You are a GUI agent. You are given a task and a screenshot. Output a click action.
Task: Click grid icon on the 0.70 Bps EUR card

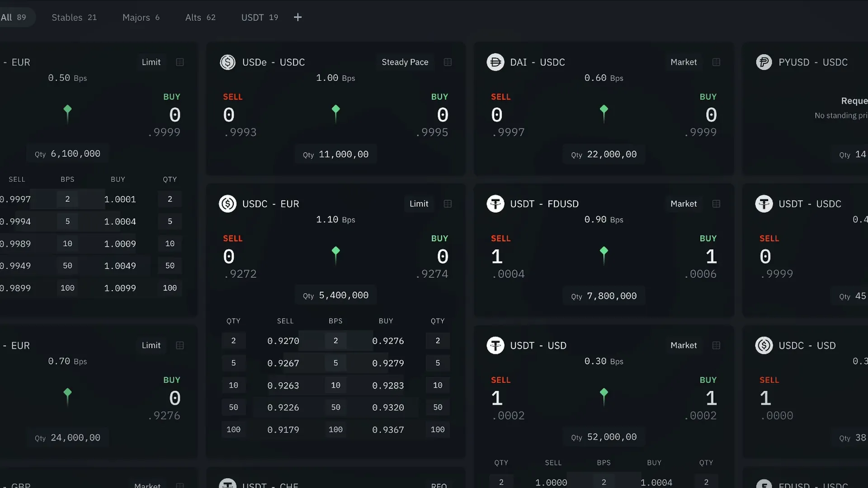(180, 346)
